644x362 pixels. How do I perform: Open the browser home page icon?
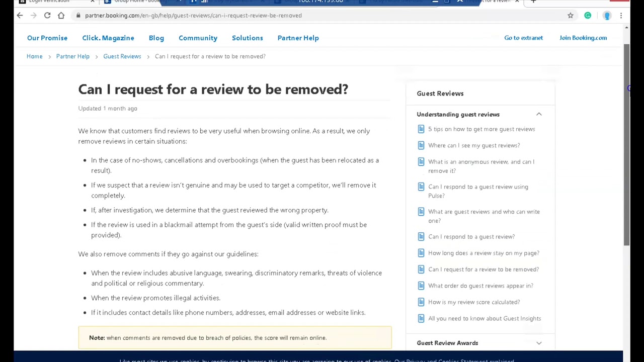coord(61,16)
